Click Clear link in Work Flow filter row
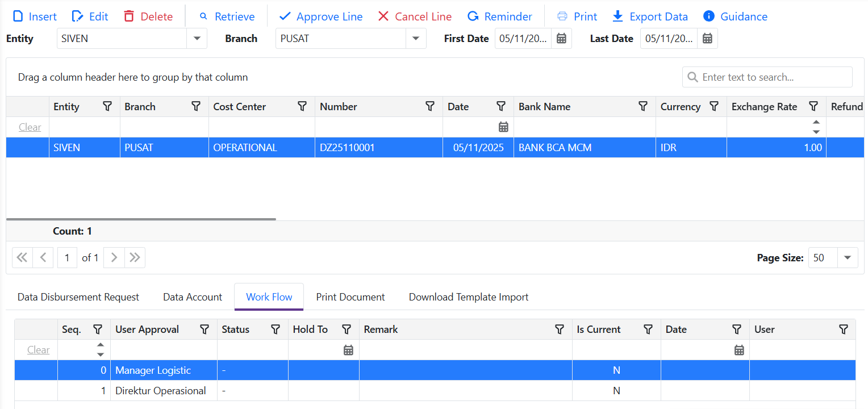Screen dimensions: 868x409 [38, 350]
